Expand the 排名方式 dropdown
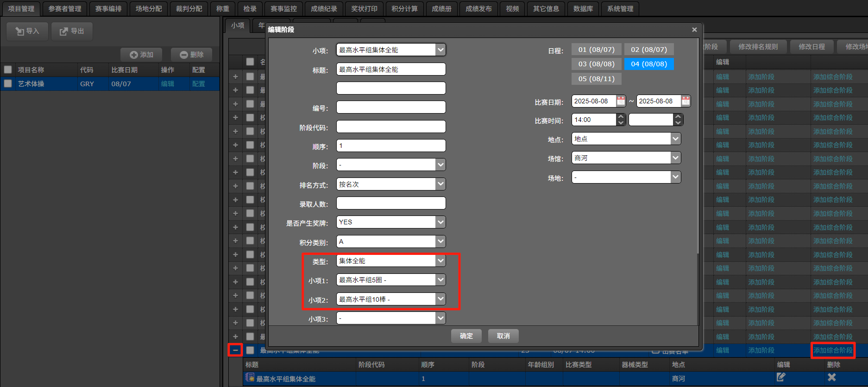The height and width of the screenshot is (387, 868). 440,184
